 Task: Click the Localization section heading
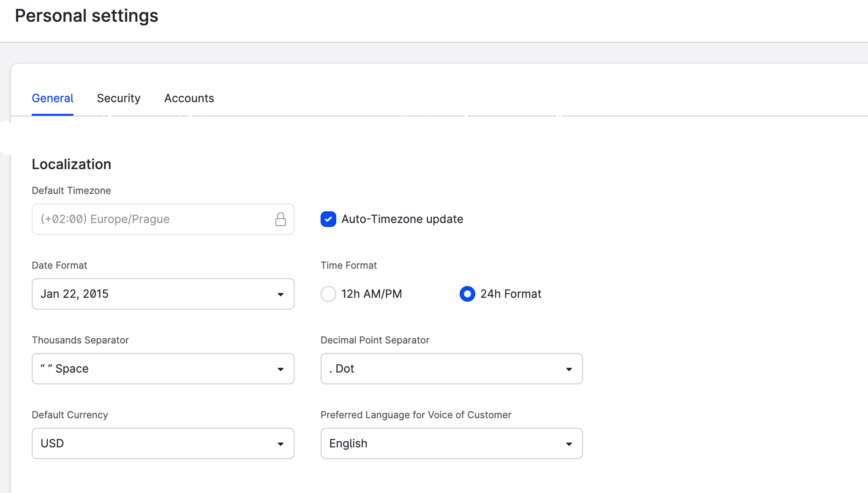[x=71, y=164]
